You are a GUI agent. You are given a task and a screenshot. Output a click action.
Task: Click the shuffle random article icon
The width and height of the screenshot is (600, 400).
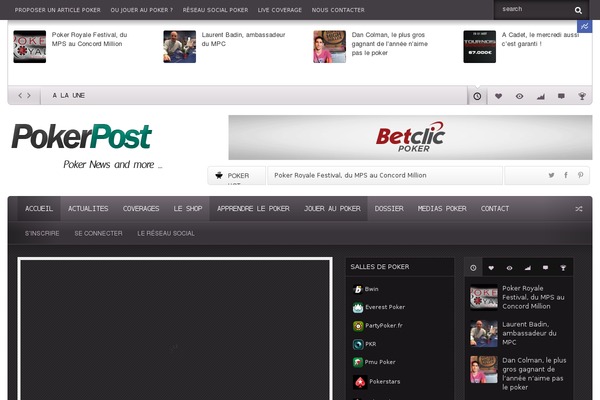[x=579, y=209]
